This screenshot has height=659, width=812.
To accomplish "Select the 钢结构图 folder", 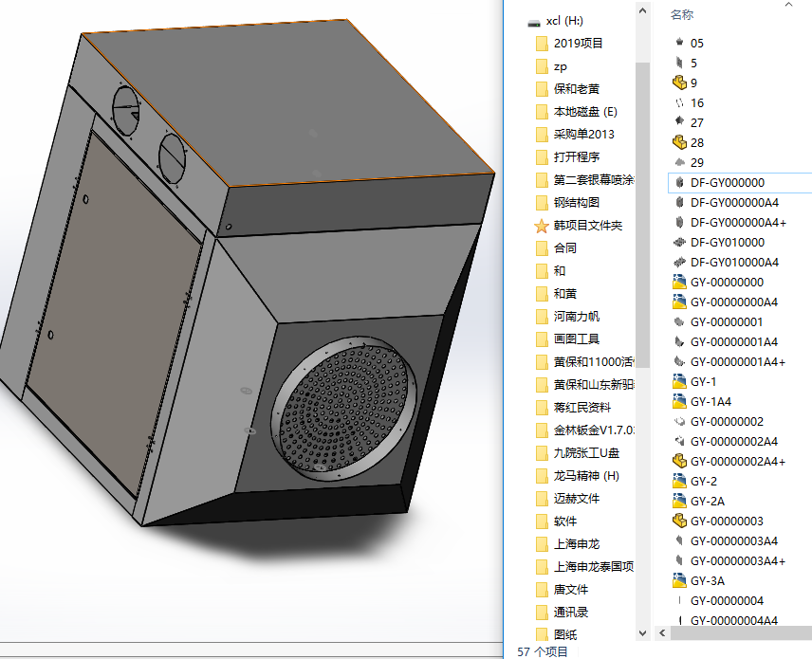I will (x=577, y=203).
